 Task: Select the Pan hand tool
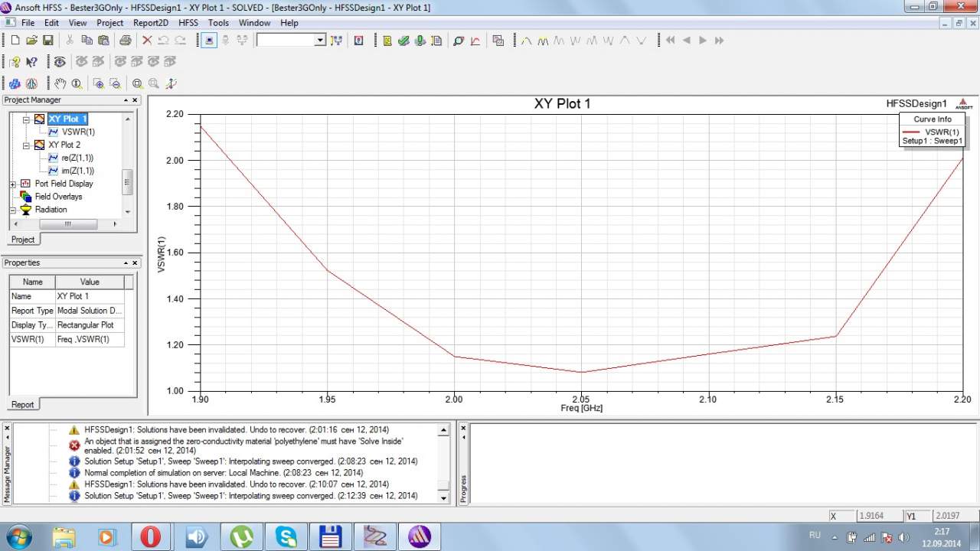pos(60,83)
